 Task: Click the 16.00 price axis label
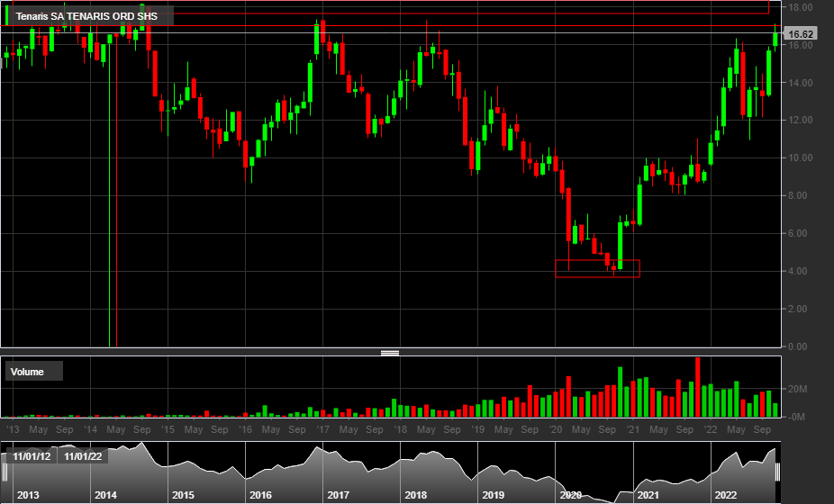[x=801, y=45]
